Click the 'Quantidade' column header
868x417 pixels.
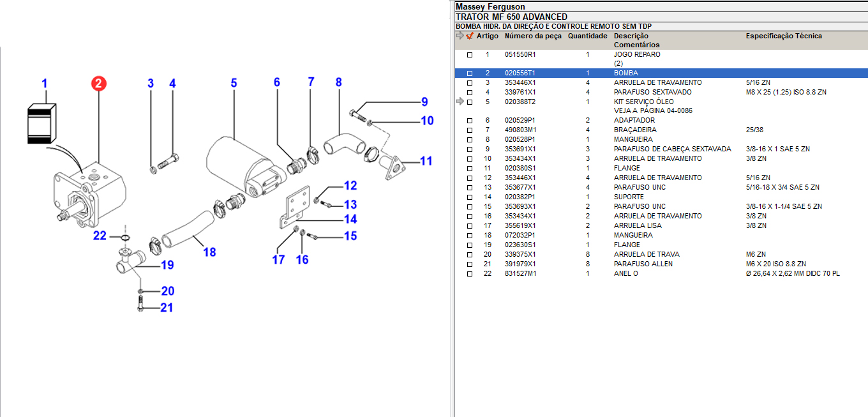coord(587,36)
